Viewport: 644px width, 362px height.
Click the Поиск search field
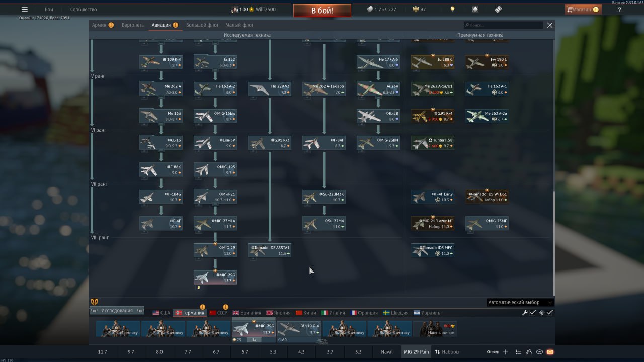pos(504,25)
